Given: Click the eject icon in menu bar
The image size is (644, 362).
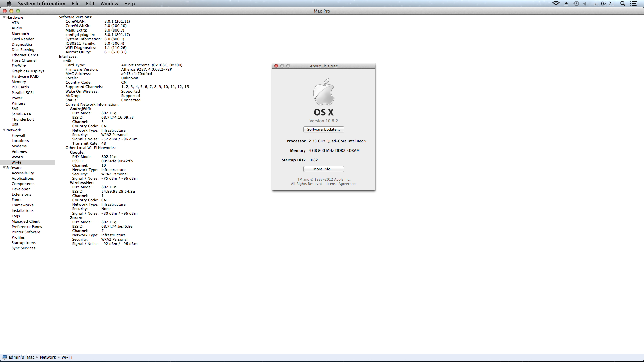Looking at the screenshot, I should coord(566,4).
